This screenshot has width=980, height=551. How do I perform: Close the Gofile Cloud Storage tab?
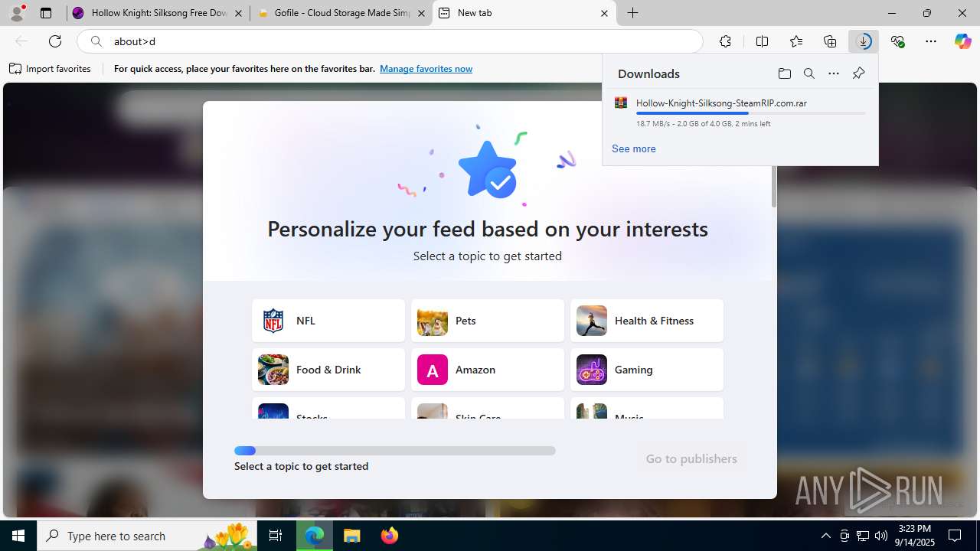pos(421,13)
